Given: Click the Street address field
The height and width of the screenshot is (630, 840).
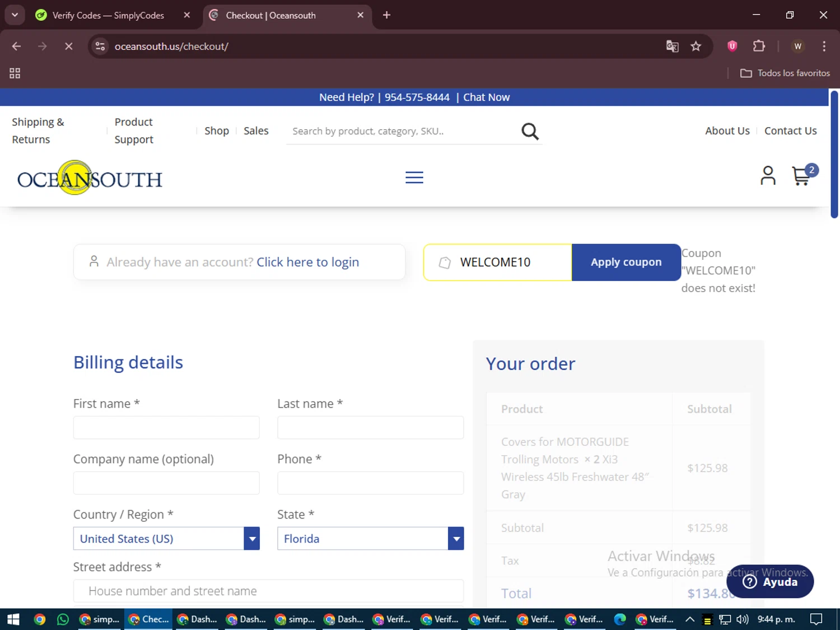Looking at the screenshot, I should 268,591.
